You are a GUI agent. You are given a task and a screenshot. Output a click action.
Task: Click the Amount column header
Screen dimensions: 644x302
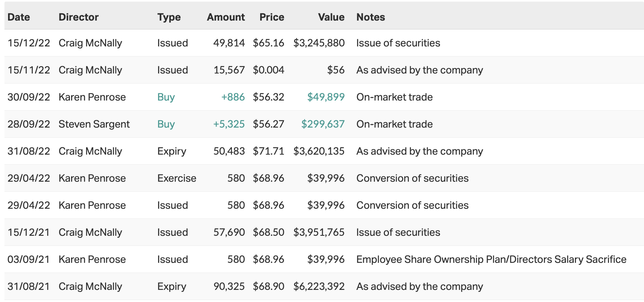tap(225, 17)
